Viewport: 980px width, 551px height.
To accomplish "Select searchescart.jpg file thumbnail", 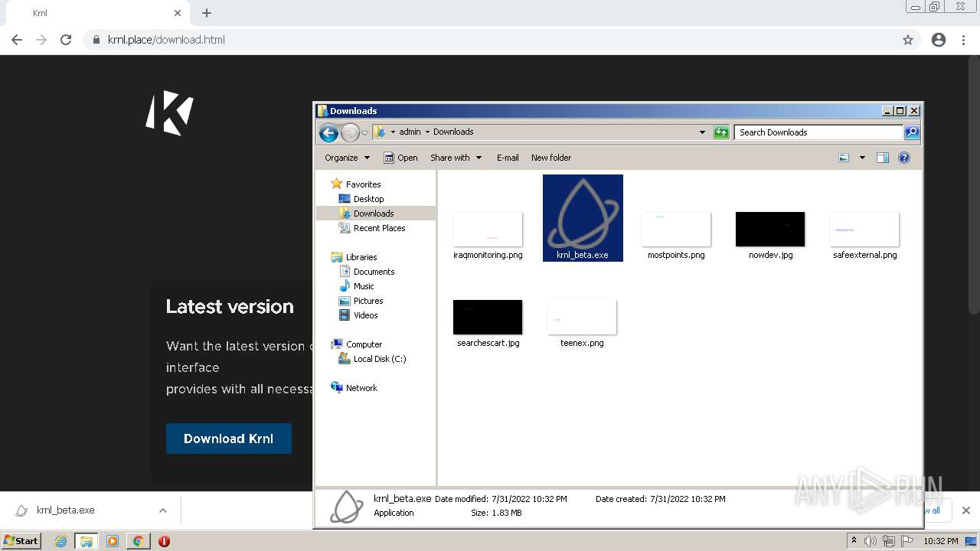I will pyautogui.click(x=488, y=318).
